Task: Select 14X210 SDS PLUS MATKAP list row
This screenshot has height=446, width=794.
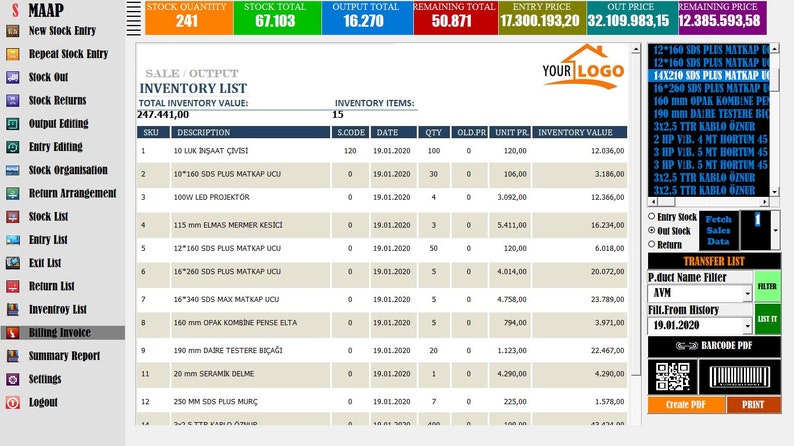Action: (x=708, y=75)
